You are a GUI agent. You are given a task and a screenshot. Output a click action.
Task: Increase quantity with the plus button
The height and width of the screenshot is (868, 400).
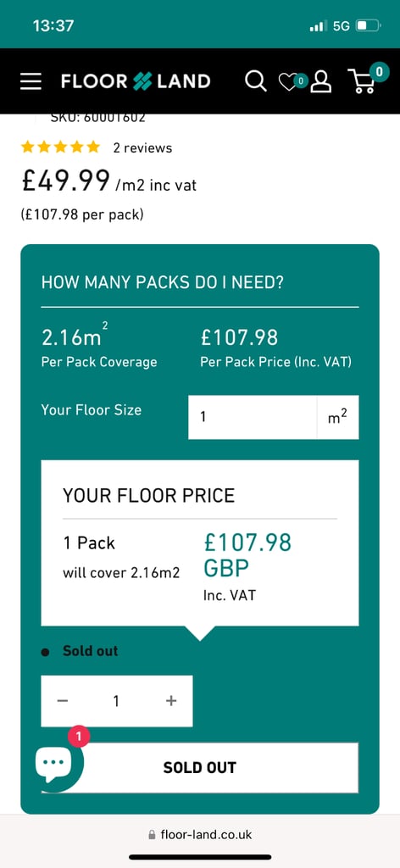(x=171, y=701)
